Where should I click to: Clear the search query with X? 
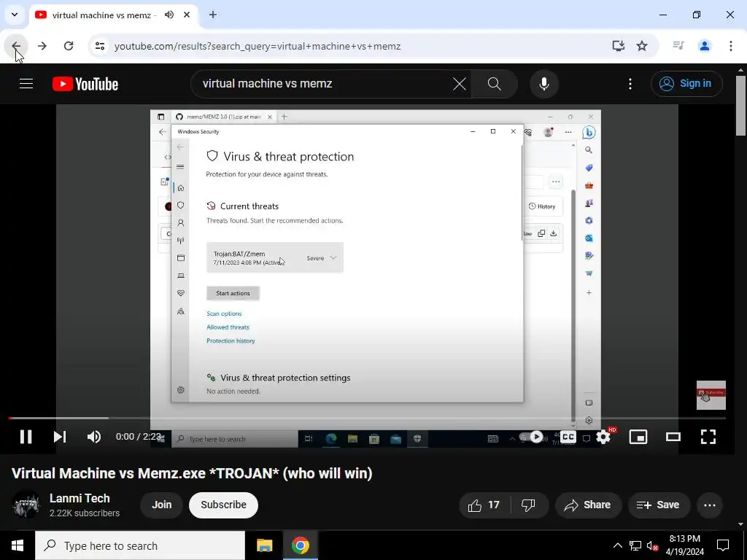(460, 84)
